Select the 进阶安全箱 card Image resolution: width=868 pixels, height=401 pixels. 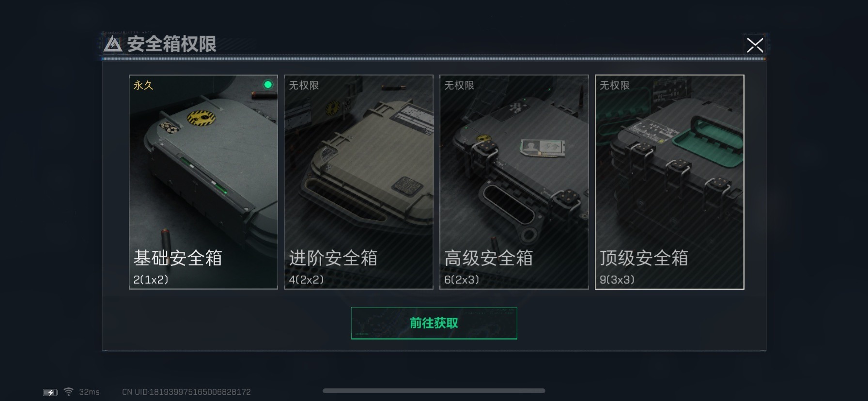coord(358,182)
